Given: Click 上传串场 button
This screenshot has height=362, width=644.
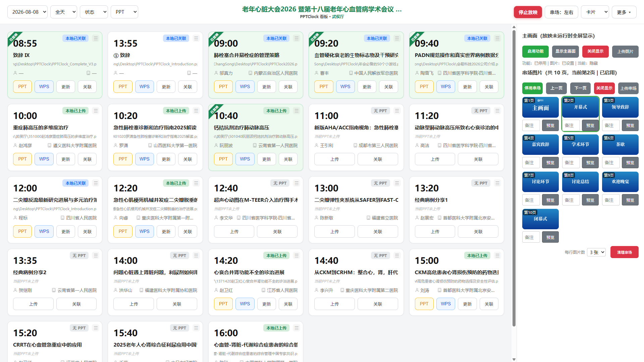Looking at the screenshot, I should [x=628, y=88].
